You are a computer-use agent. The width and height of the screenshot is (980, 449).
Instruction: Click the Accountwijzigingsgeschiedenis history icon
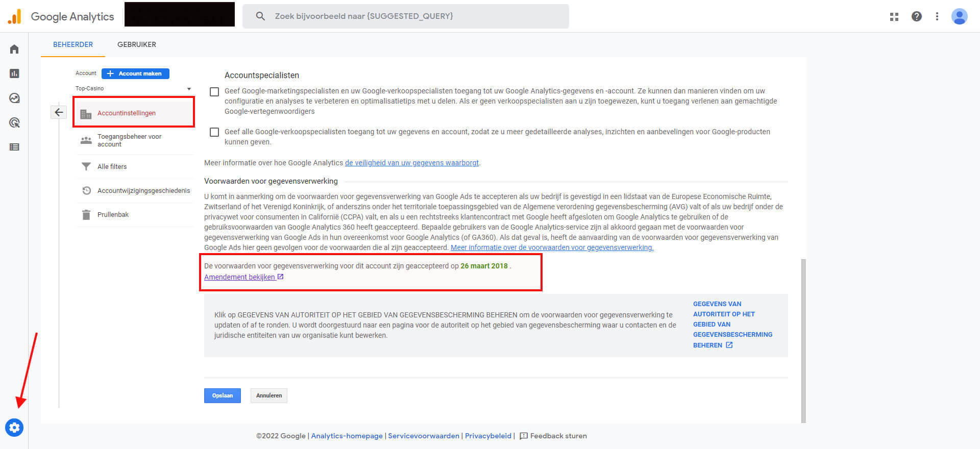coord(86,190)
